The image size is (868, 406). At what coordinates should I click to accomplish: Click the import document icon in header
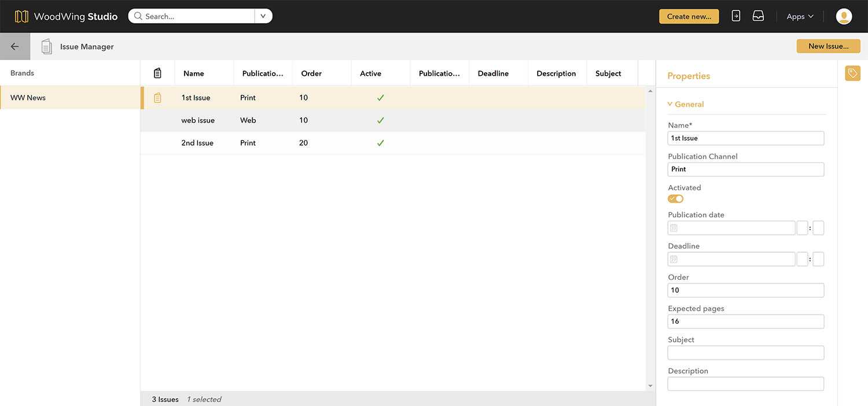pyautogui.click(x=735, y=16)
